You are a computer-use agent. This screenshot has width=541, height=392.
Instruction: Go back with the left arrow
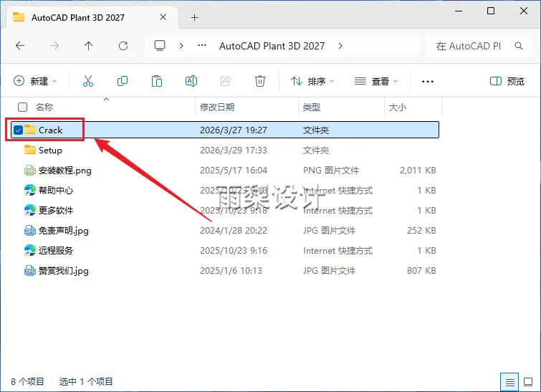(x=20, y=46)
